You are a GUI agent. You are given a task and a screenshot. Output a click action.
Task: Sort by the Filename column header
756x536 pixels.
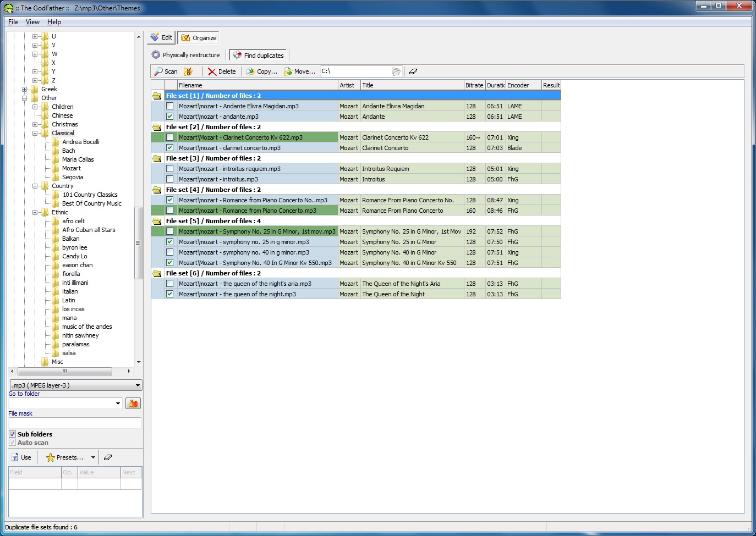click(x=258, y=85)
